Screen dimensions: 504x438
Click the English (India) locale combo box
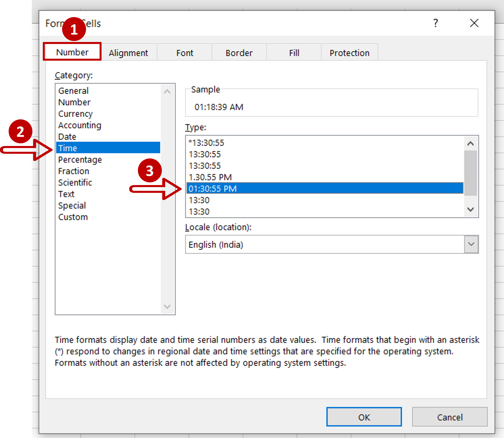point(324,244)
